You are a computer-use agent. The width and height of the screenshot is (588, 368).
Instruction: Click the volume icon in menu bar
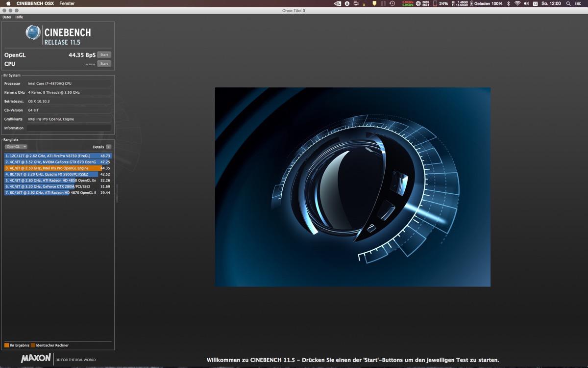526,3
